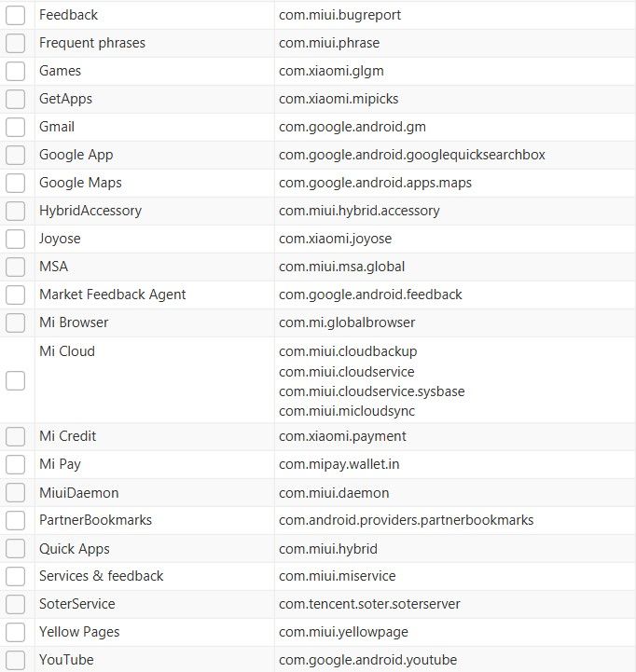Tick the Google App checkbox

click(x=16, y=156)
